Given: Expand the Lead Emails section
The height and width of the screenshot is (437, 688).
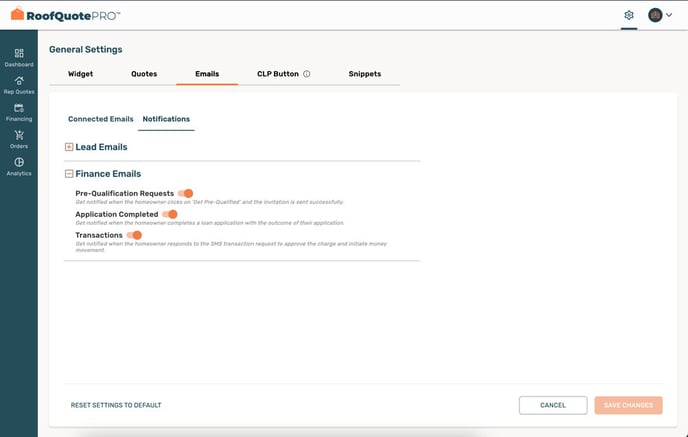Looking at the screenshot, I should pos(69,147).
